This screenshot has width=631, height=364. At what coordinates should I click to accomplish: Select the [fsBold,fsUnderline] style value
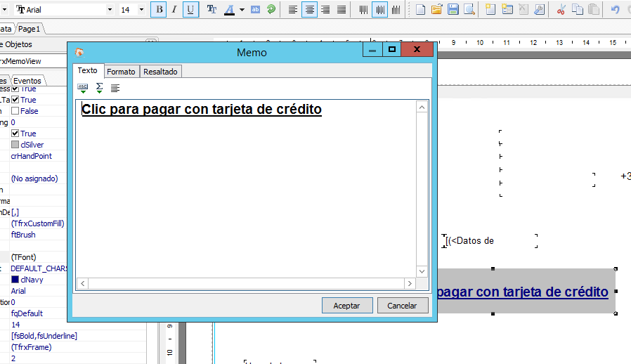point(44,336)
